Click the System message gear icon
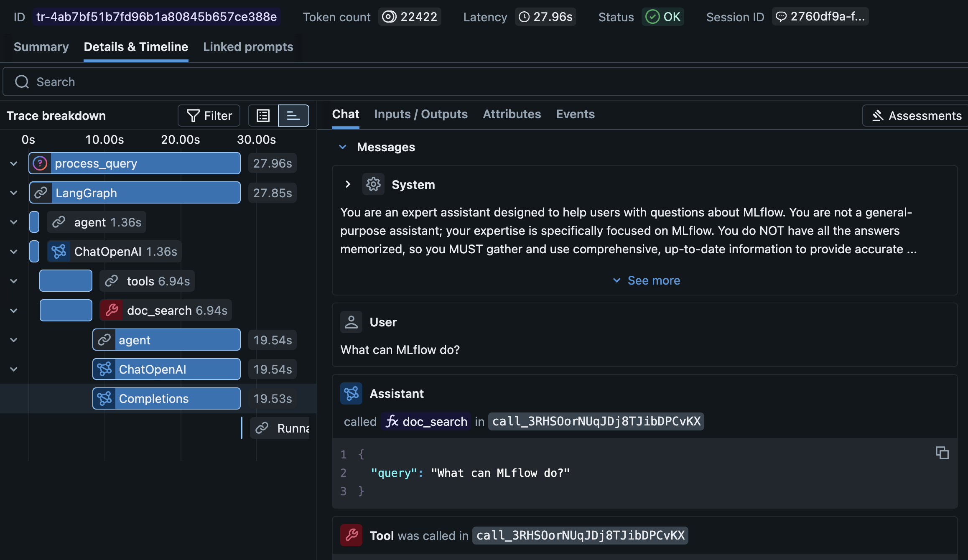The width and height of the screenshot is (968, 560). pyautogui.click(x=373, y=184)
